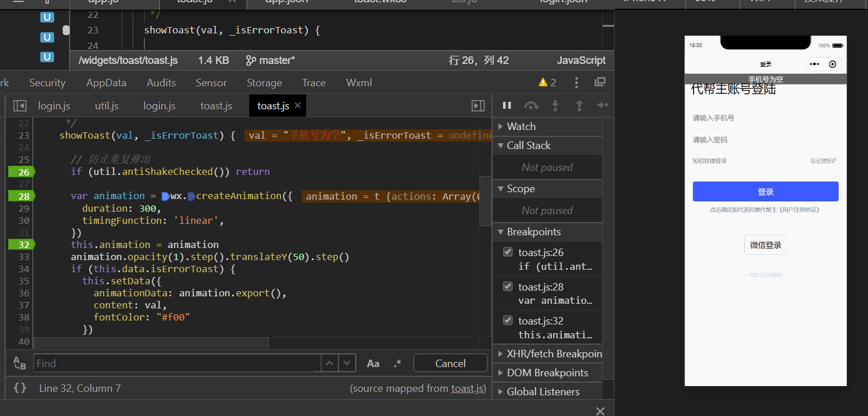Click the Step out function arrow
The height and width of the screenshot is (416, 868).
tap(579, 105)
